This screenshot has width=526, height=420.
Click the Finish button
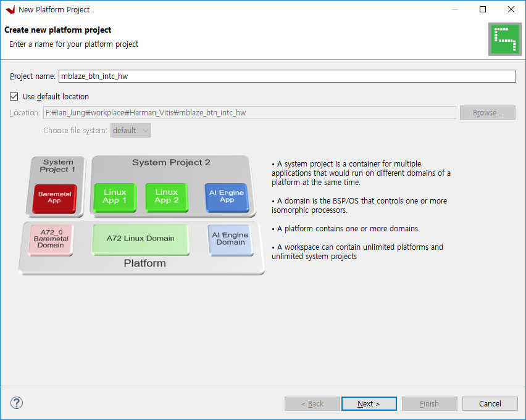coord(430,403)
